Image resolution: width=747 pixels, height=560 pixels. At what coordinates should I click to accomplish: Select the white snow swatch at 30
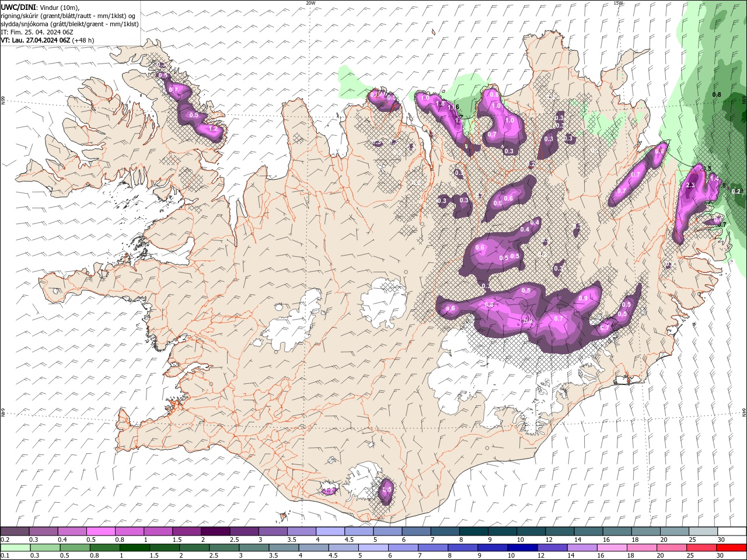coord(731,531)
